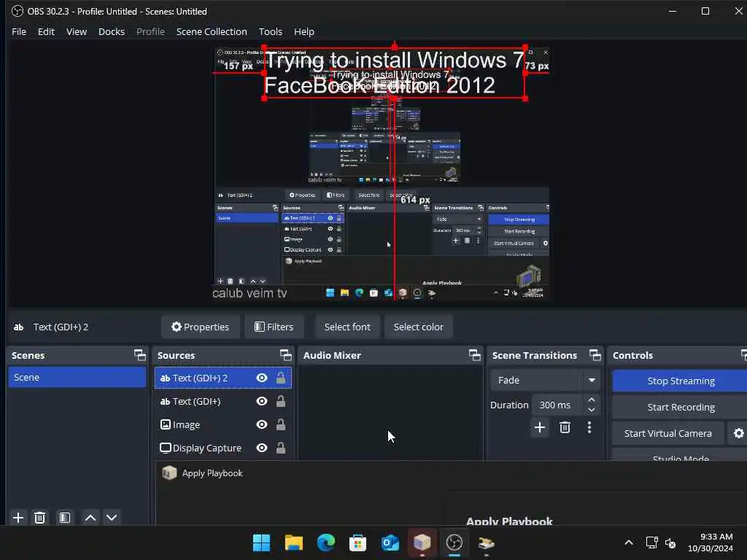The height and width of the screenshot is (560, 747).
Task: Select the Scene item in Scenes list
Action: (x=77, y=377)
